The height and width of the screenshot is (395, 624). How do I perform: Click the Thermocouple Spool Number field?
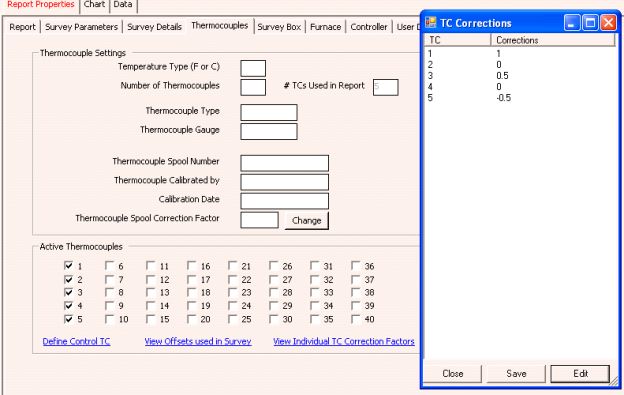[x=285, y=163]
